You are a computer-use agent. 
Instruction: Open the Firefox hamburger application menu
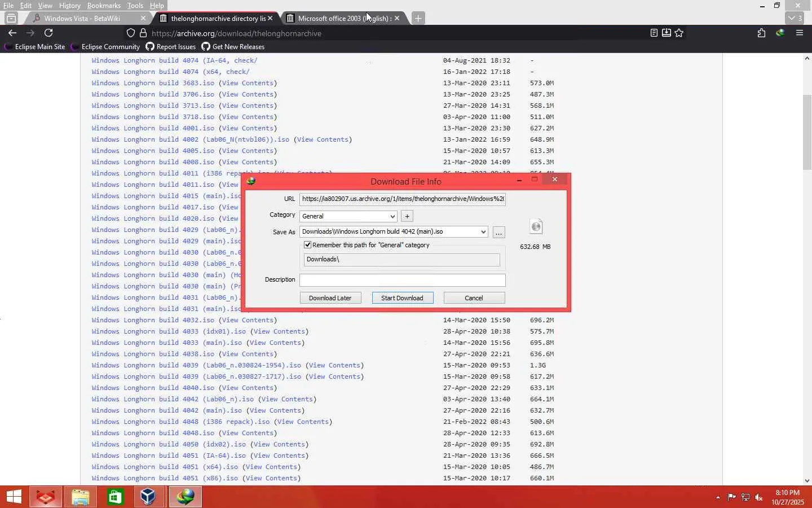(800, 33)
